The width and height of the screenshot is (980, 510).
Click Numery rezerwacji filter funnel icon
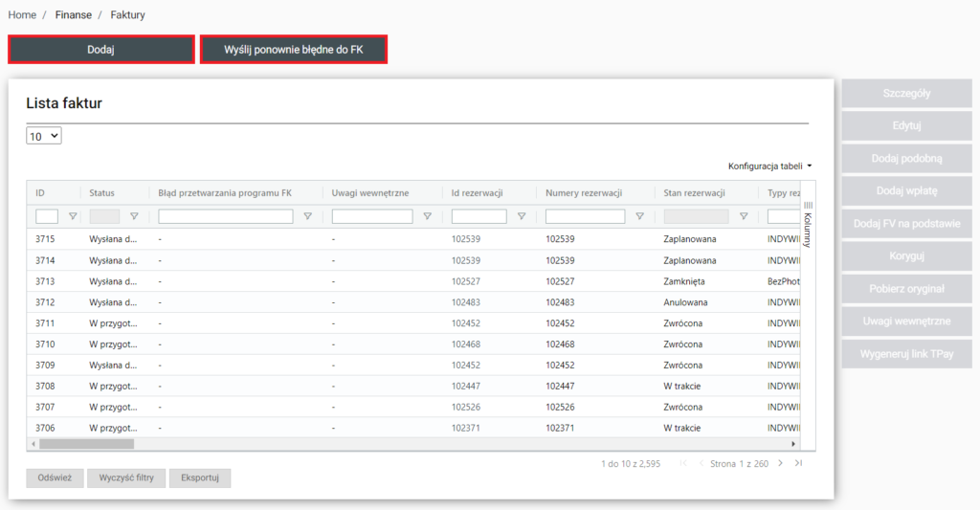(639, 216)
